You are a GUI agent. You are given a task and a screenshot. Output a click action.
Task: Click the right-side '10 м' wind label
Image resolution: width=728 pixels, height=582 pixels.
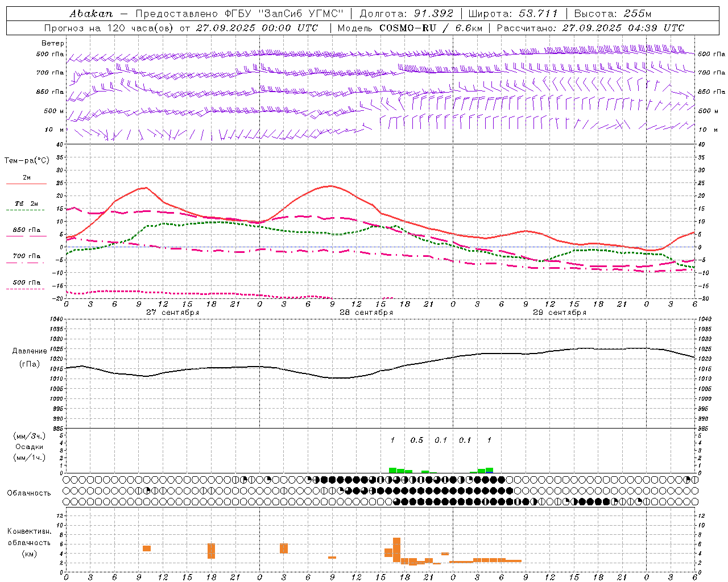(708, 130)
